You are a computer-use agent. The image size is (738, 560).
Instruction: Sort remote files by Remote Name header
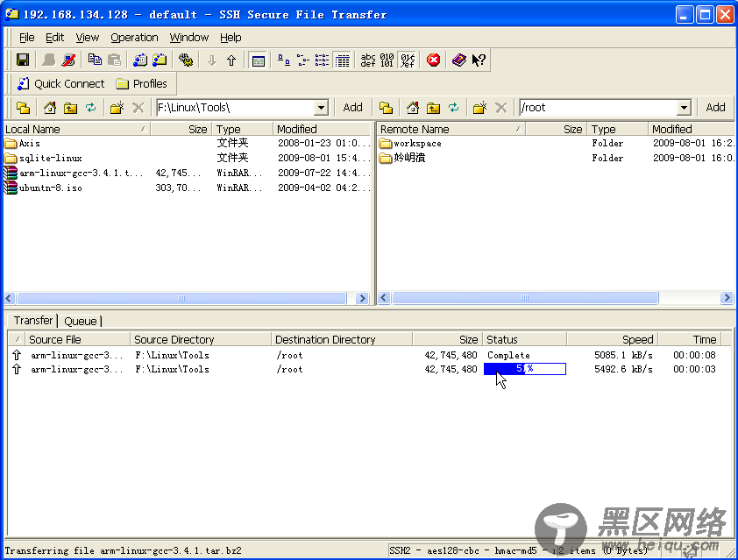tap(451, 129)
